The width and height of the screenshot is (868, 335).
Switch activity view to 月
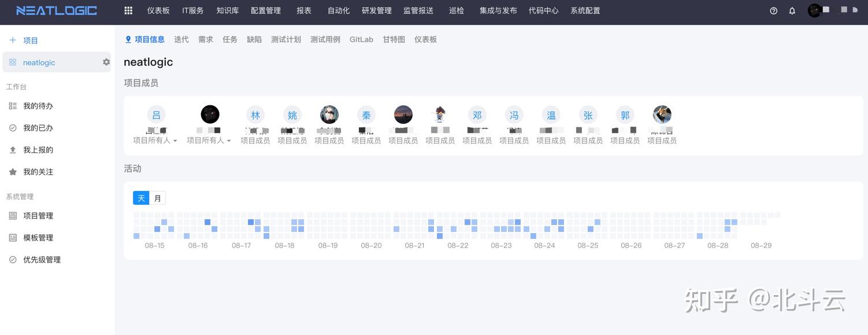[x=157, y=197]
